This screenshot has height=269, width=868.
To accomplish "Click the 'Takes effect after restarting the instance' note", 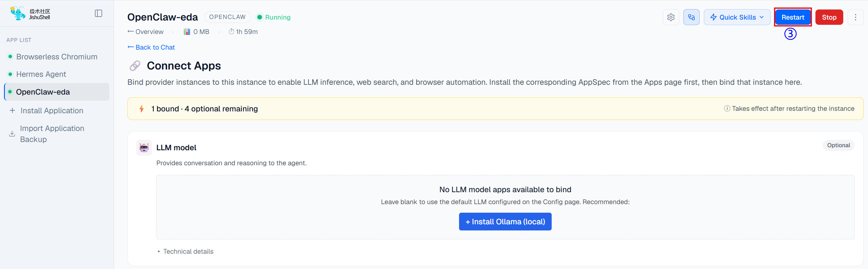I will (x=793, y=108).
